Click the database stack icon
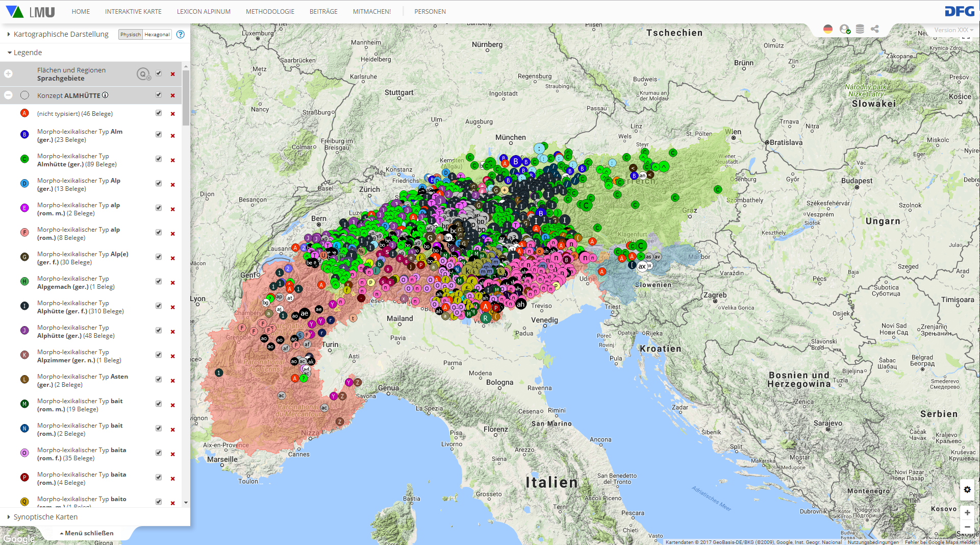 click(x=860, y=29)
